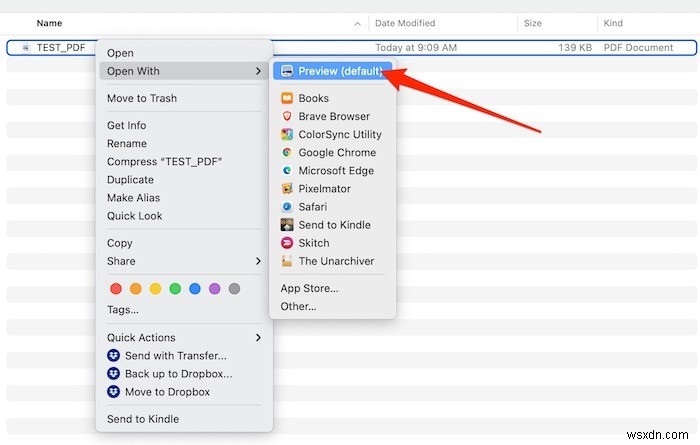700x445 pixels.
Task: Apply the blue tag color
Action: pos(195,289)
